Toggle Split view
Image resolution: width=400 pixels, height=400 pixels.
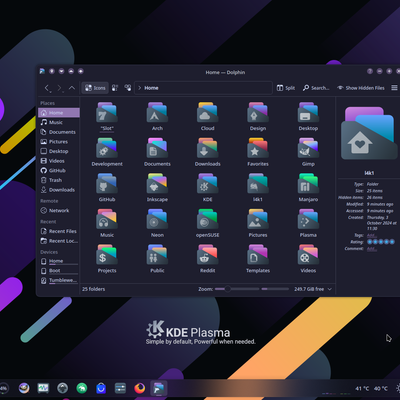[x=286, y=88]
